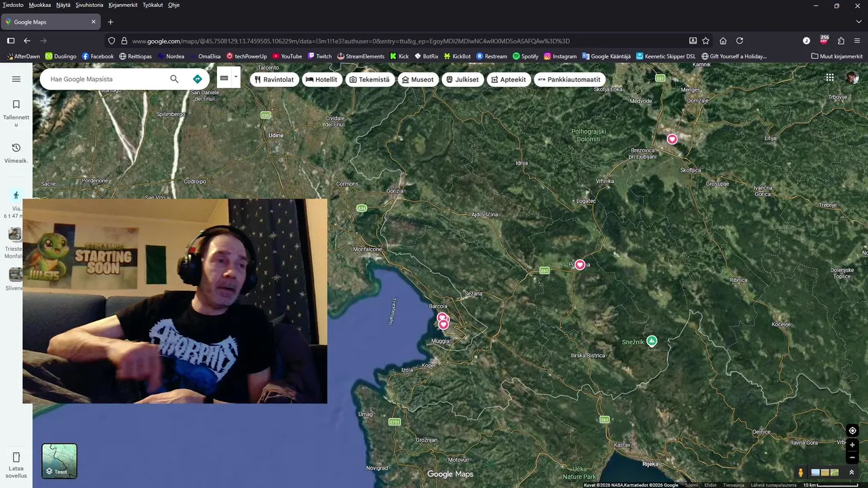The width and height of the screenshot is (868, 488).
Task: Click the search magnifier icon
Action: [174, 79]
